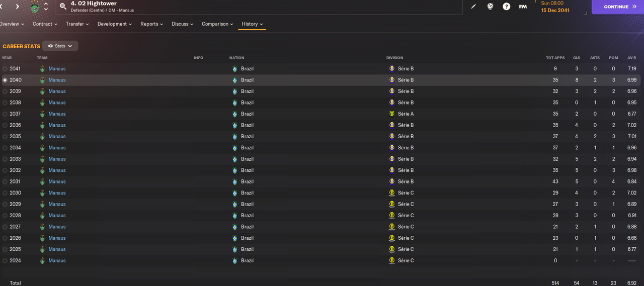Screen dimensions: 644x286
Task: Click the pencil edit icon
Action: click(473, 7)
